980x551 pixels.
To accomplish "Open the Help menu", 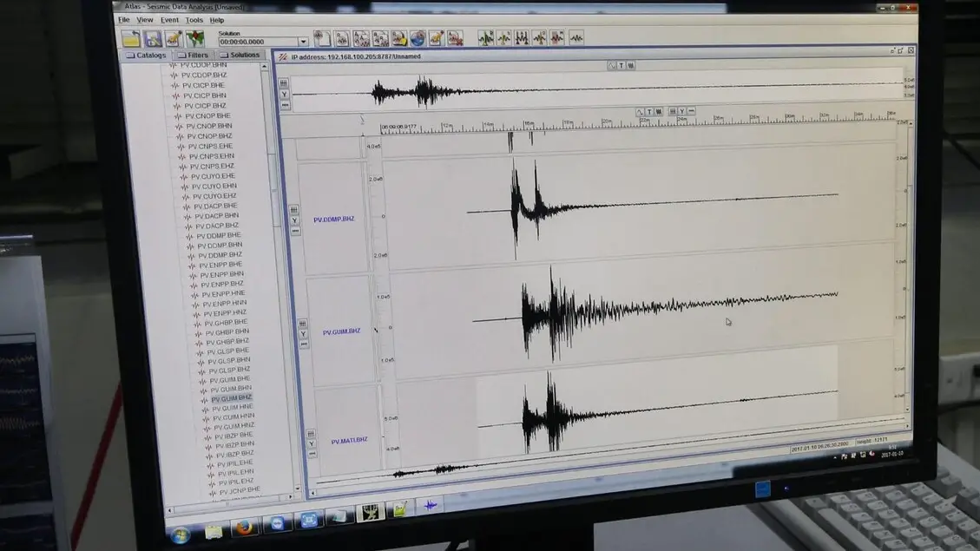I will point(217,21).
